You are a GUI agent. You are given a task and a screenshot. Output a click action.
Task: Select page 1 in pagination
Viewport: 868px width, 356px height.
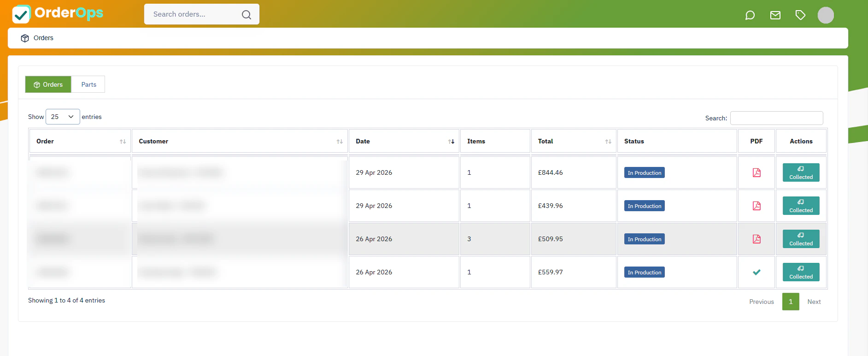point(791,302)
